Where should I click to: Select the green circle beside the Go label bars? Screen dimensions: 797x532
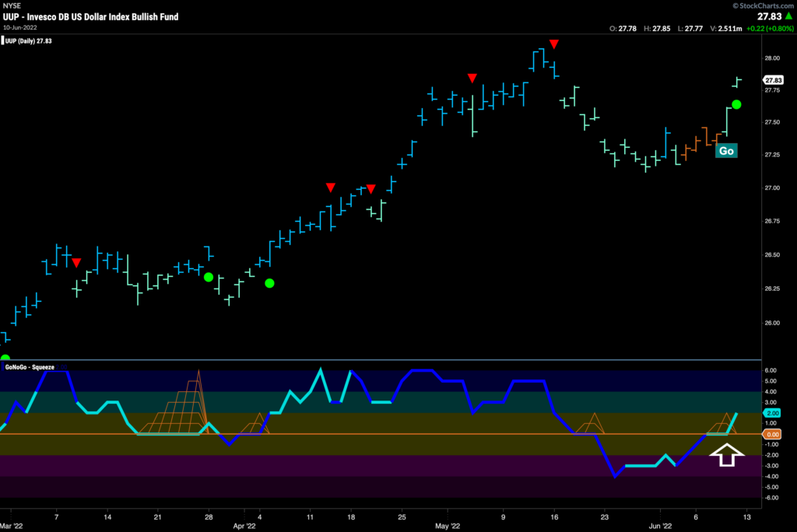(736, 105)
